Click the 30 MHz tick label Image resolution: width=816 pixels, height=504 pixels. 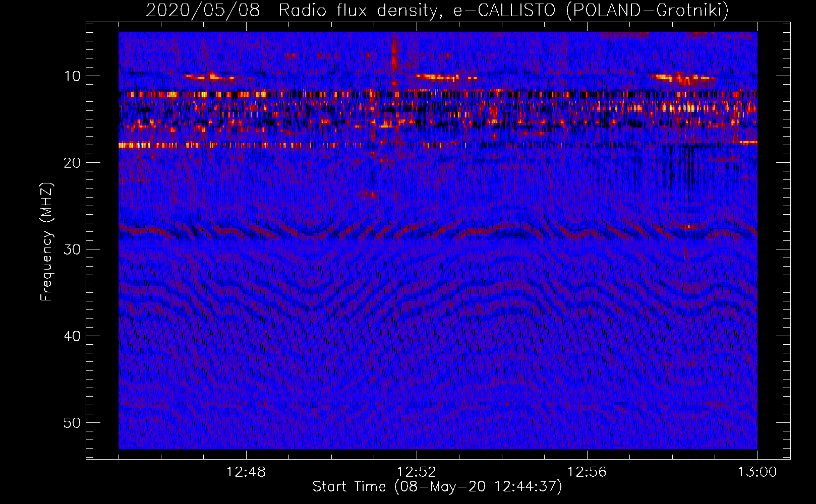tap(73, 249)
